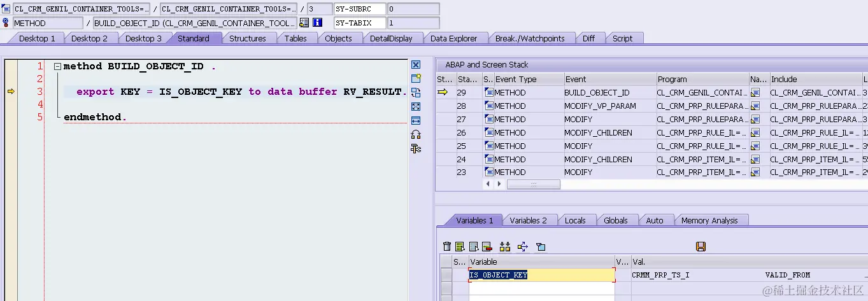Screen dimensions: 868x301
Task: Click the trash icon in the variables toolbar
Action: (447, 246)
